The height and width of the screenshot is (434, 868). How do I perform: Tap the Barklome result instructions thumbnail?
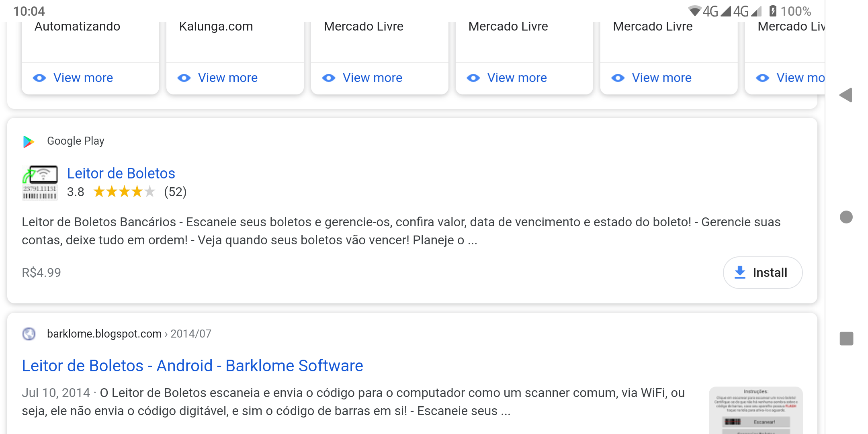755,410
